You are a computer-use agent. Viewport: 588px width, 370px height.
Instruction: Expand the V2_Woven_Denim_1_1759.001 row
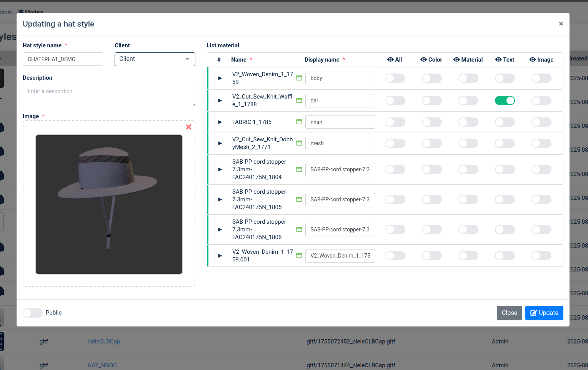[x=220, y=256]
